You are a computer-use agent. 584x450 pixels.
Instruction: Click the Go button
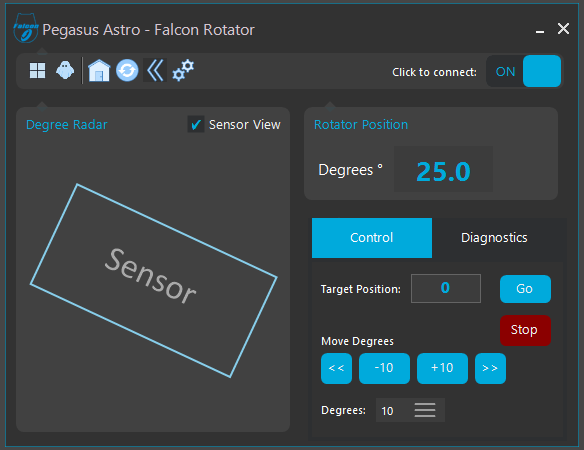[x=525, y=289]
